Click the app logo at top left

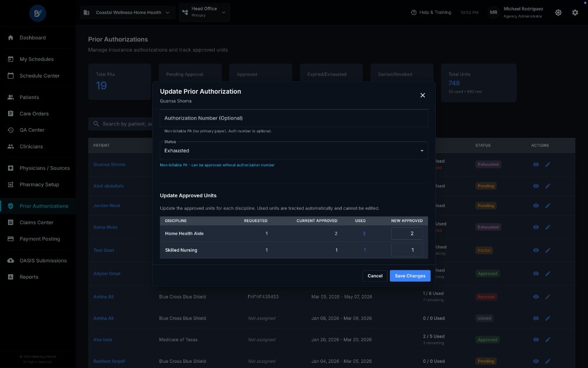pyautogui.click(x=37, y=13)
